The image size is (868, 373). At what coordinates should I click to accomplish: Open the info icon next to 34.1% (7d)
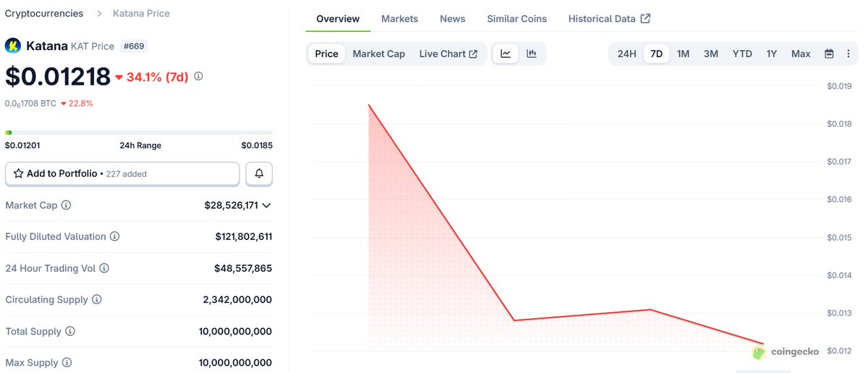click(x=199, y=76)
